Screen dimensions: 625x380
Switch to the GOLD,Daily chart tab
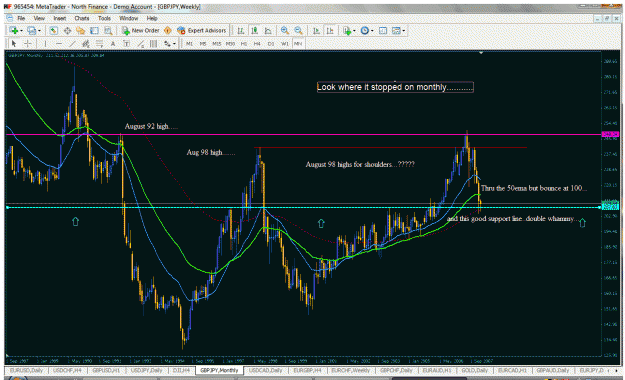(474, 370)
